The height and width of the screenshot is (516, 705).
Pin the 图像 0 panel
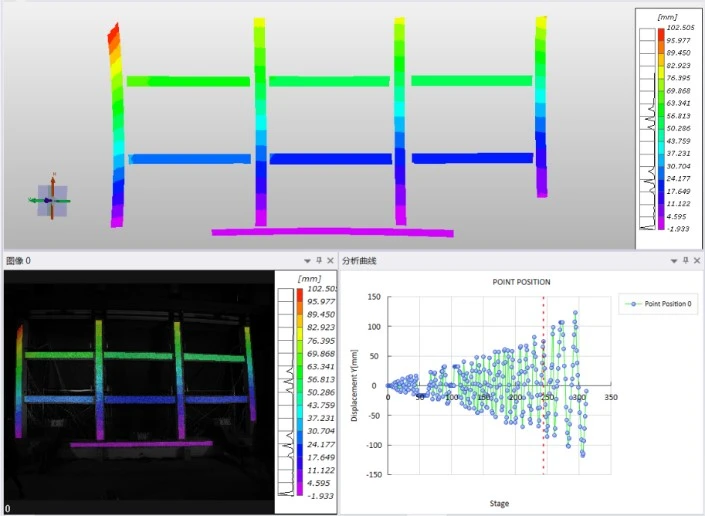pyautogui.click(x=319, y=261)
